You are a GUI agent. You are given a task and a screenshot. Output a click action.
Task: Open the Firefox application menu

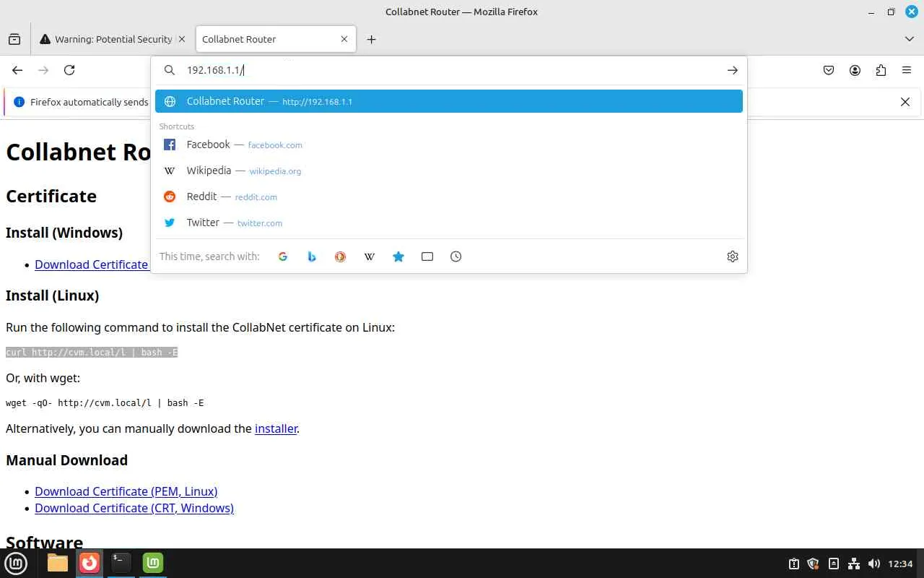tap(907, 70)
